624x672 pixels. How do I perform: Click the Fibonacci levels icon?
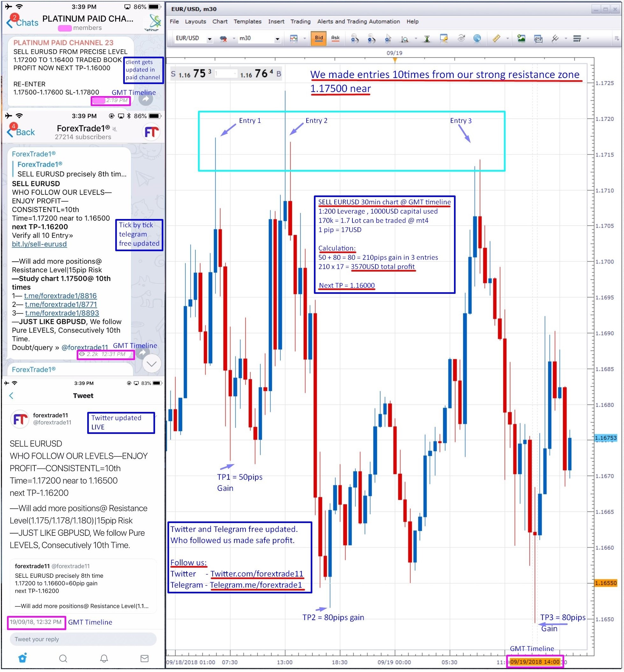click(577, 39)
